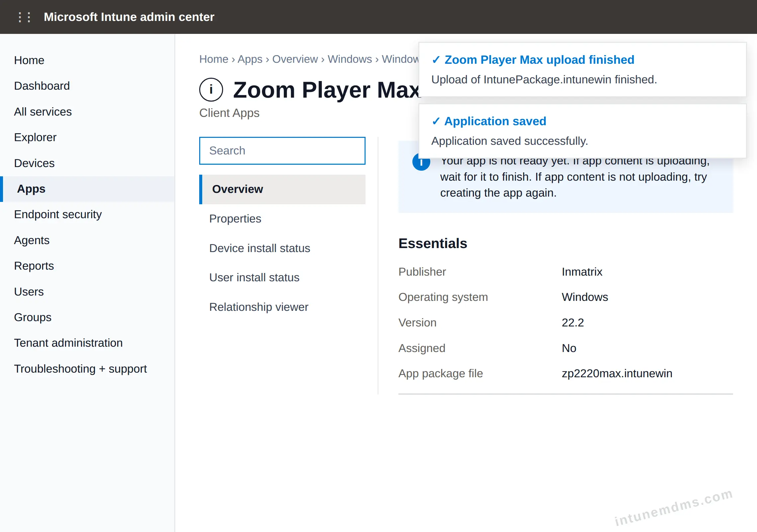Screen dimensions: 757x532
Task: Select the Overview blade tab
Action: point(282,189)
